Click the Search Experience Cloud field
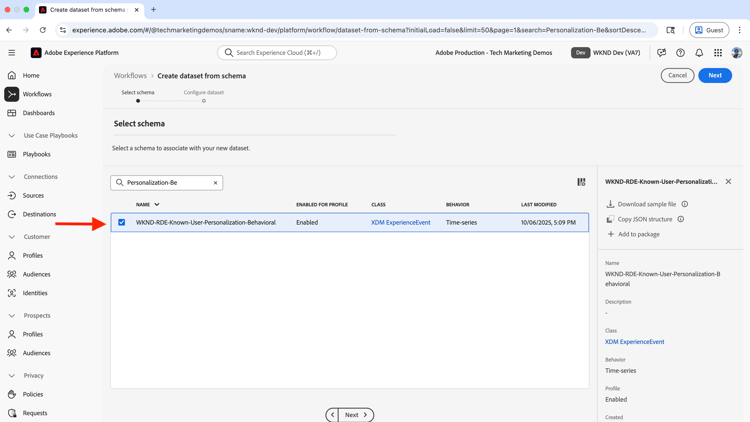The height and width of the screenshot is (422, 750). (x=277, y=53)
